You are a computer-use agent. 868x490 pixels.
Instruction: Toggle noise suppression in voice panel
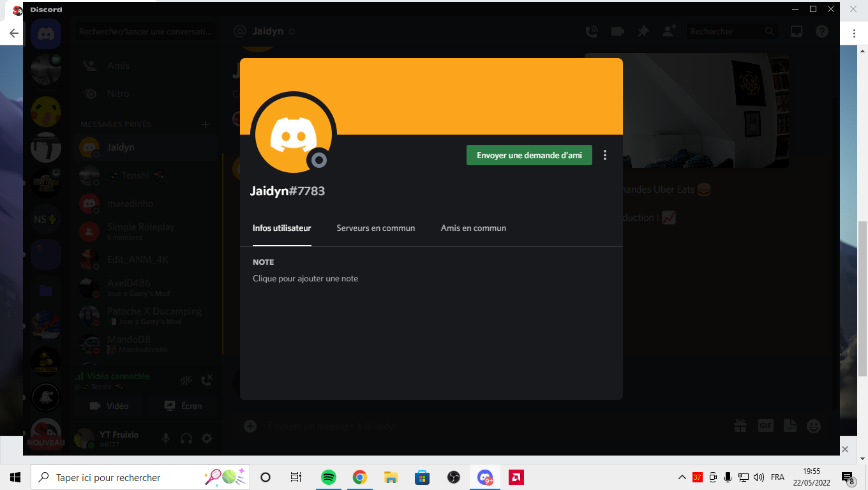186,381
